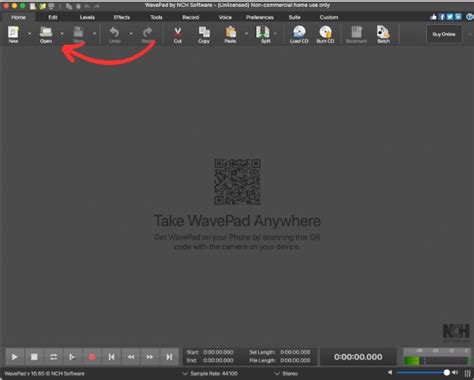Expand the Undo history dropdown arrow
The height and width of the screenshot is (380, 474).
point(131,34)
